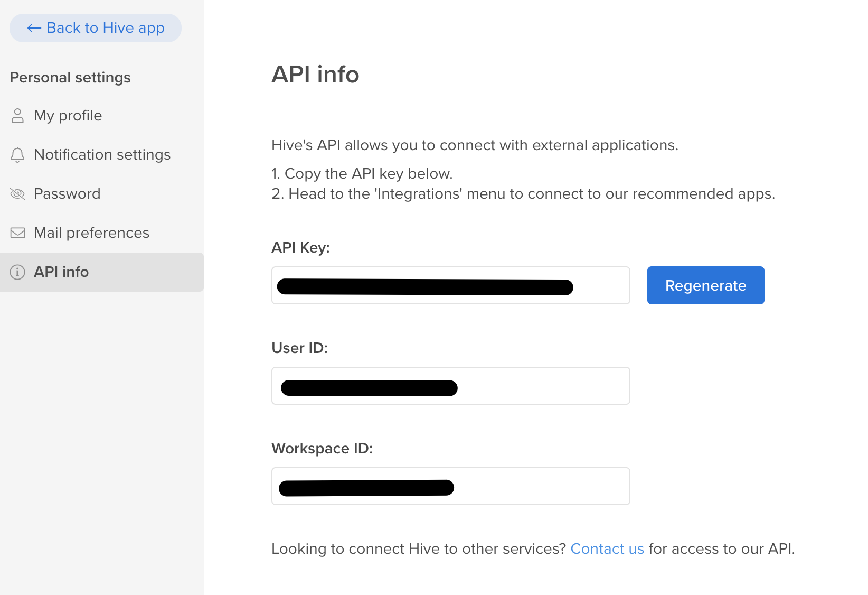The image size is (868, 595).
Task: Click the Workspace ID field
Action: point(451,486)
